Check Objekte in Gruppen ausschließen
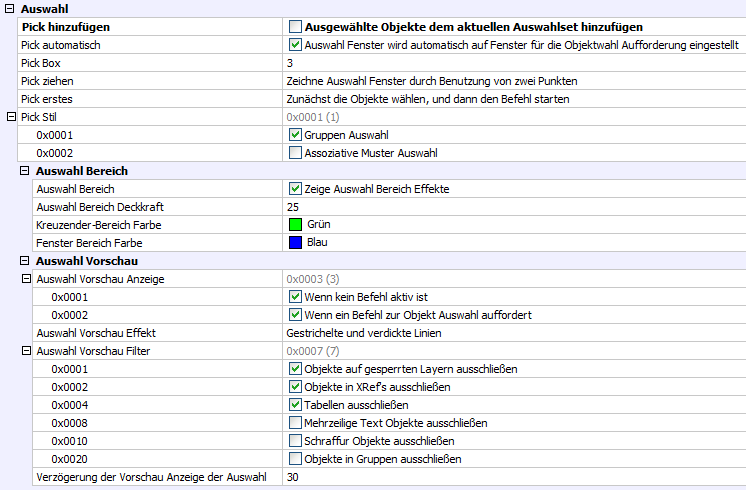This screenshot has width=746, height=490. click(295, 459)
